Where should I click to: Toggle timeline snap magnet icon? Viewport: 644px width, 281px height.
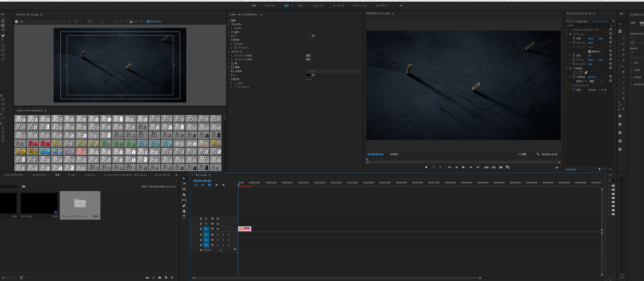[x=203, y=185]
